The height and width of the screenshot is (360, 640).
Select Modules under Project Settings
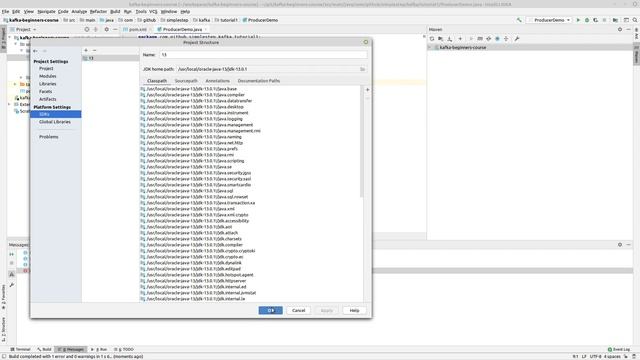(x=48, y=76)
